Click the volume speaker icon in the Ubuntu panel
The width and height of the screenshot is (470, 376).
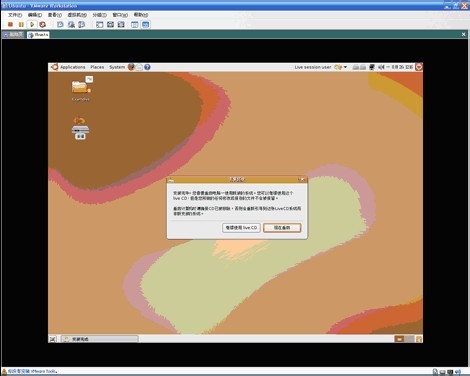381,67
